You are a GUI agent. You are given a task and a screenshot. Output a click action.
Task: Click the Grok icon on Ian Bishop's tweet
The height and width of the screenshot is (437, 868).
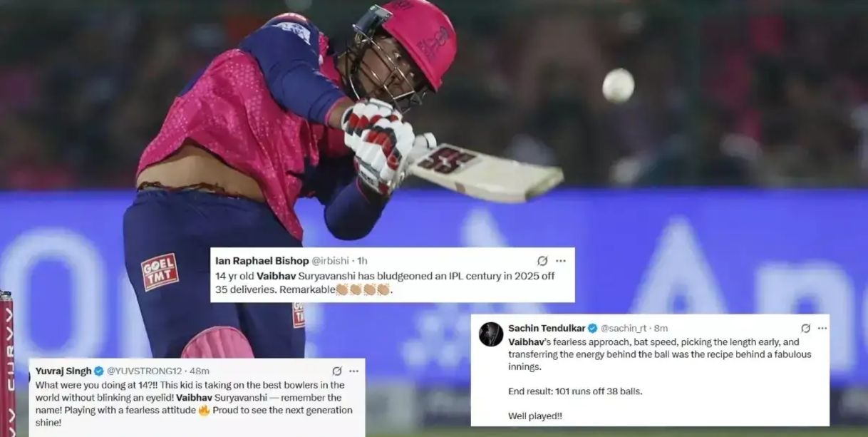[542, 261]
